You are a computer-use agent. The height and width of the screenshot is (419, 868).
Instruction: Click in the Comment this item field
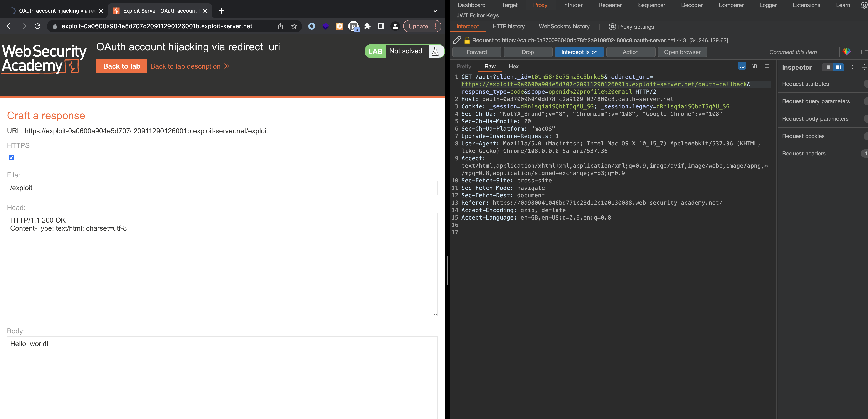802,52
